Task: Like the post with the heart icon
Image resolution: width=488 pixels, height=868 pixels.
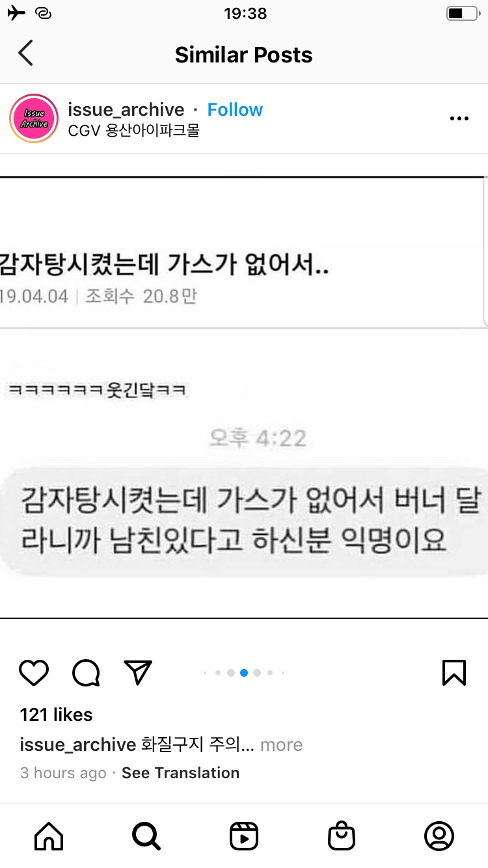Action: 34,673
